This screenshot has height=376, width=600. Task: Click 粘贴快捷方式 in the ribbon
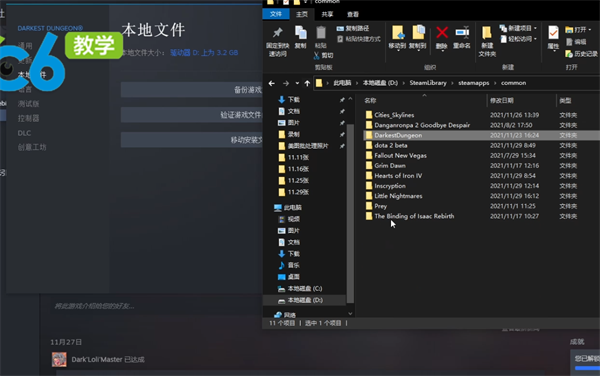(359, 39)
